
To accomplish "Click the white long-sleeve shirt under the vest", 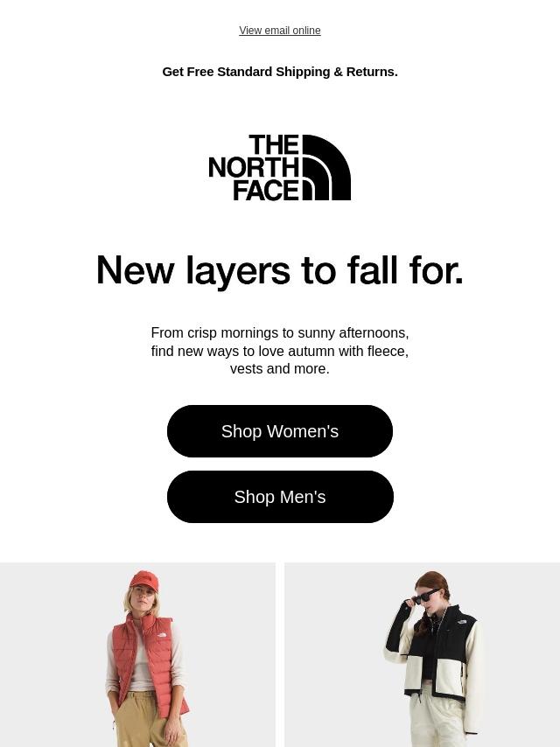I will 141,667.
